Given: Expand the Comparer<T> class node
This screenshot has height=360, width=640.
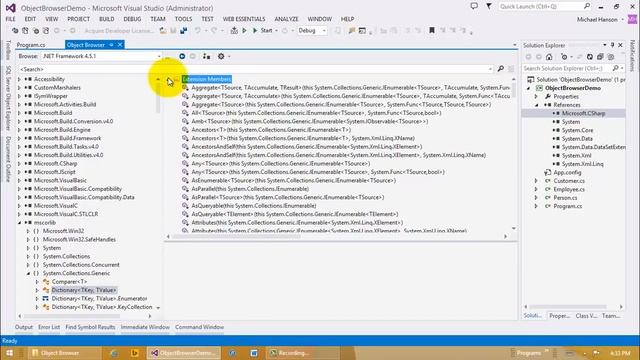Looking at the screenshot, I should coord(37,282).
